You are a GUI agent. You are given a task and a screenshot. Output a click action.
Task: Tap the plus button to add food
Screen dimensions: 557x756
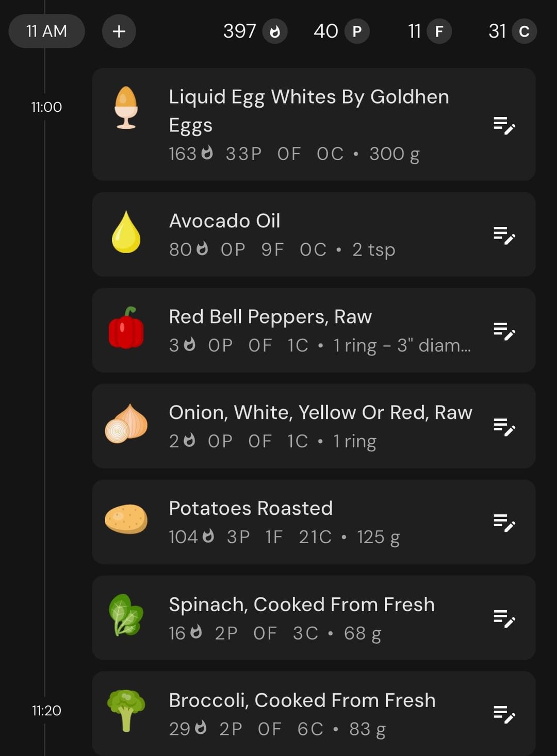point(119,31)
